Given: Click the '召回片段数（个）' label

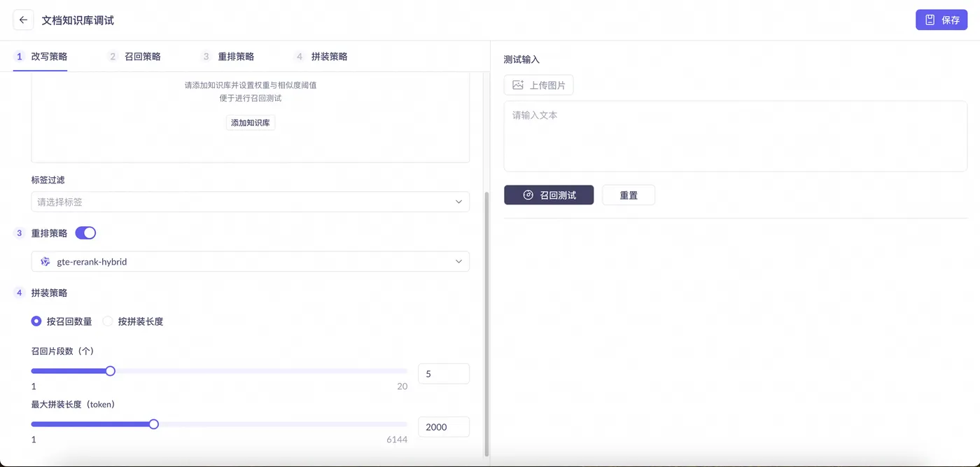Looking at the screenshot, I should tap(63, 351).
